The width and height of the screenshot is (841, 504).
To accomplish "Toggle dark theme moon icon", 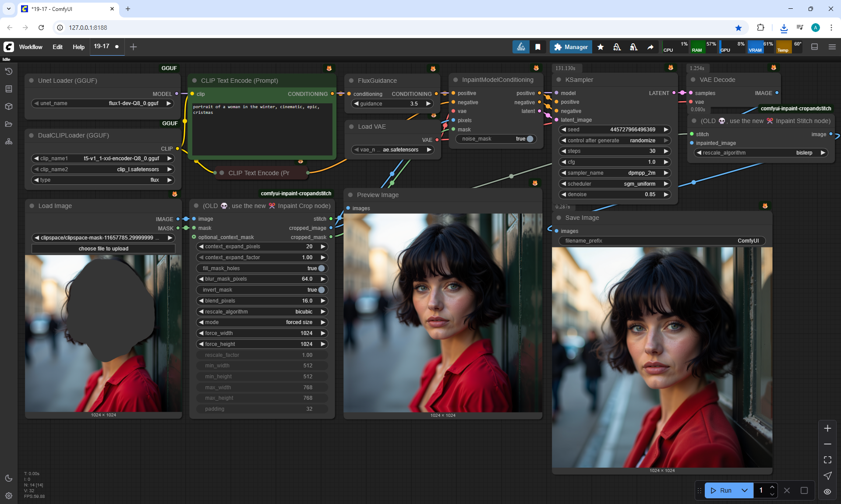I will (x=9, y=478).
